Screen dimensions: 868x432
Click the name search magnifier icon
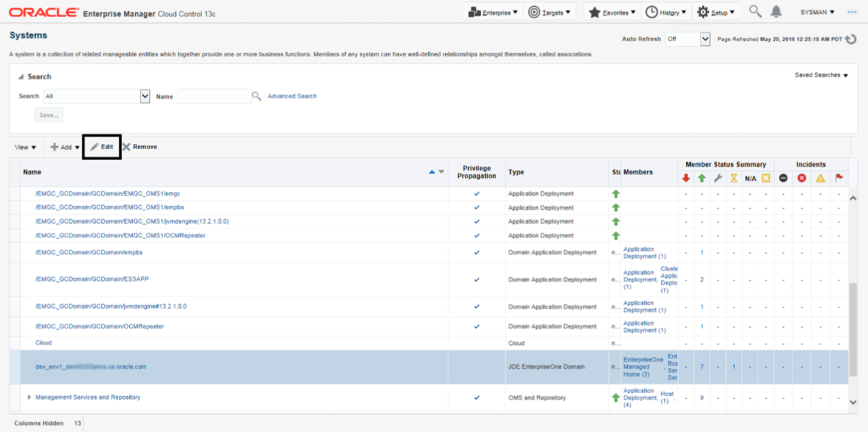pyautogui.click(x=257, y=96)
